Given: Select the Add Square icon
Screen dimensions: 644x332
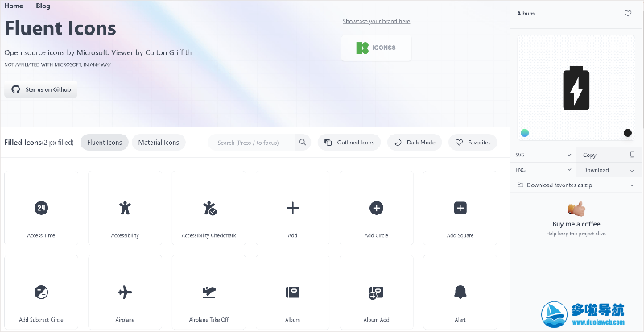Looking at the screenshot, I should pyautogui.click(x=460, y=209).
